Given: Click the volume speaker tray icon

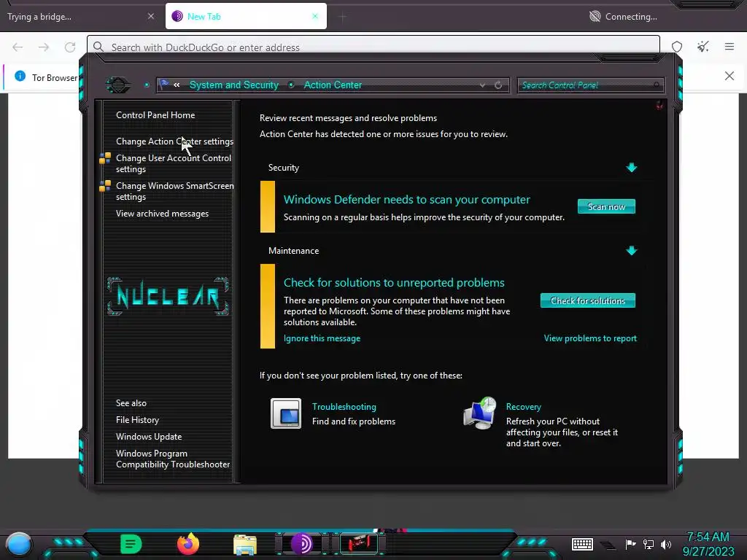Looking at the screenshot, I should tap(666, 544).
